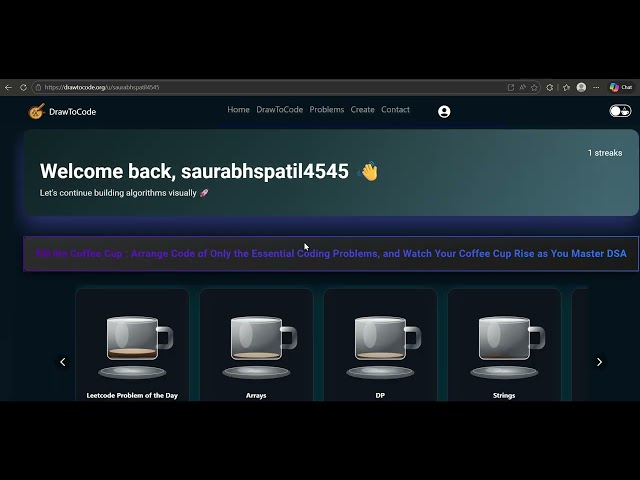Click the 'Arrays' card label

pyautogui.click(x=256, y=396)
